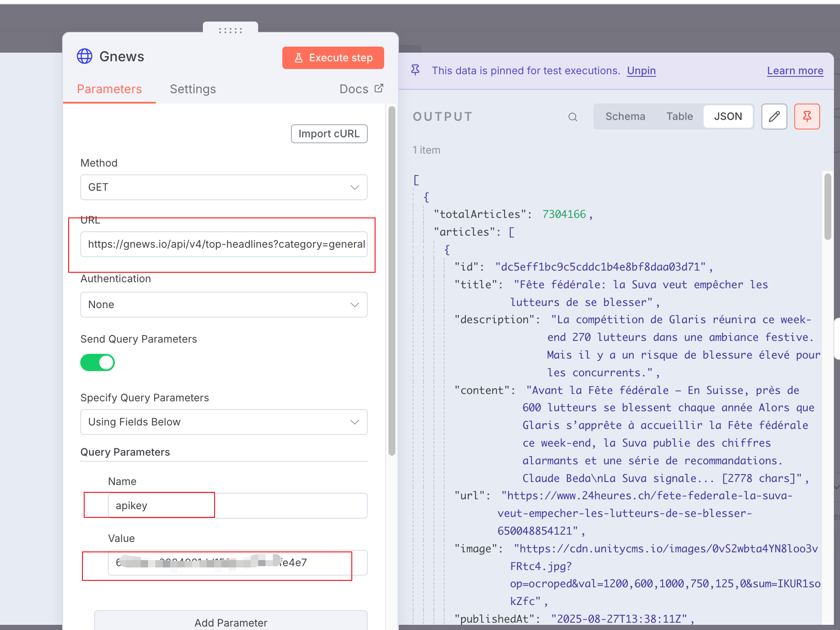Switch to the Settings tab
Image resolution: width=840 pixels, height=630 pixels.
pyautogui.click(x=193, y=89)
